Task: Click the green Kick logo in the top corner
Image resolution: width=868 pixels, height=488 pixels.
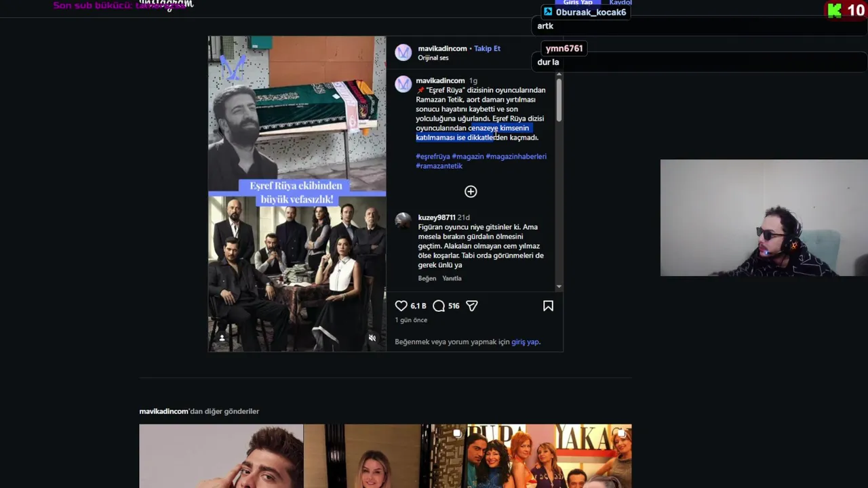Action: (x=835, y=10)
